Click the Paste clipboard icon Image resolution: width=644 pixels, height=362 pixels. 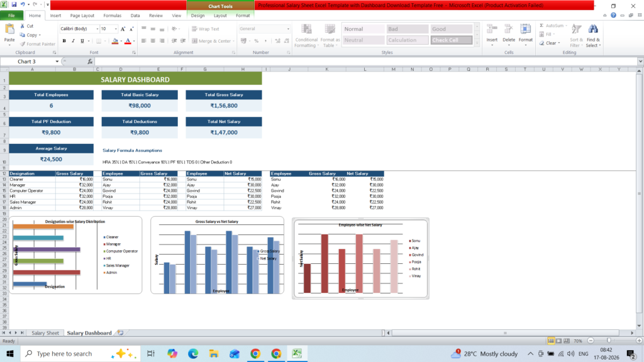coord(9,29)
